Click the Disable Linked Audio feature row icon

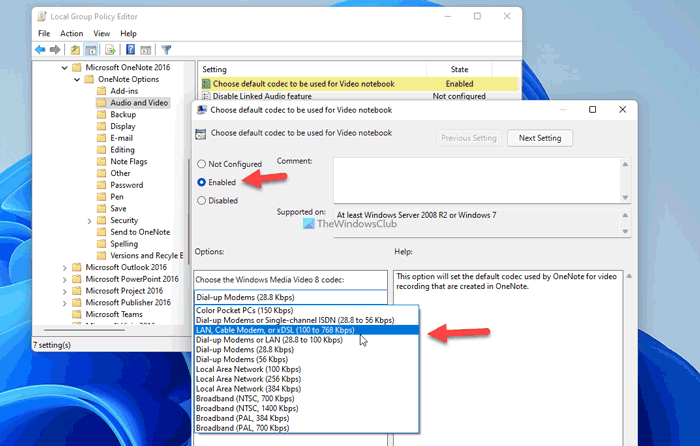coord(206,96)
